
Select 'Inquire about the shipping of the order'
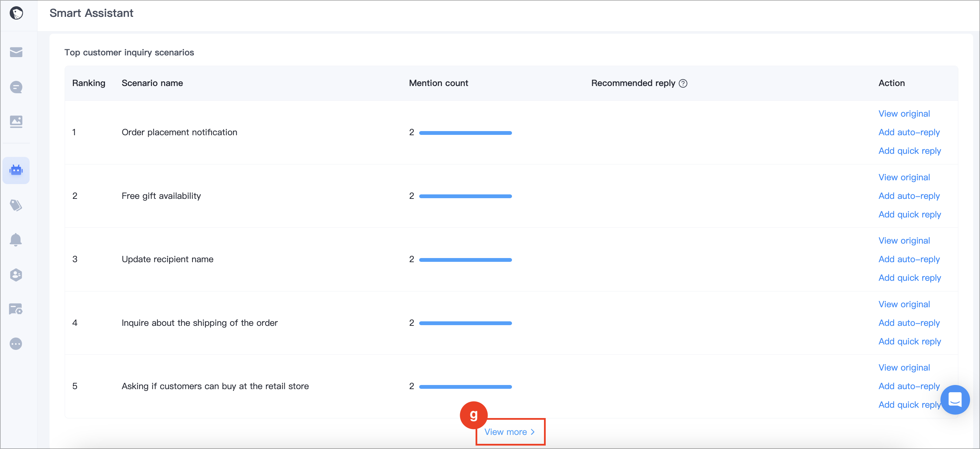coord(200,323)
